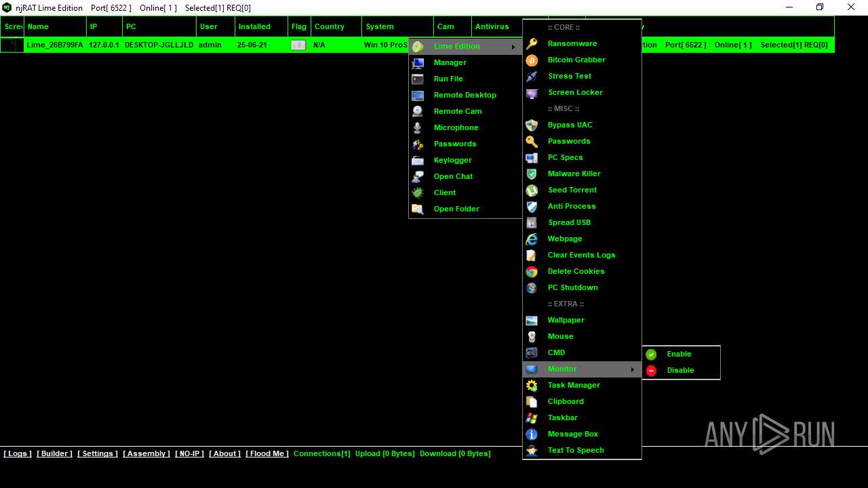
Task: Click the CMD console icon
Action: coord(532,352)
